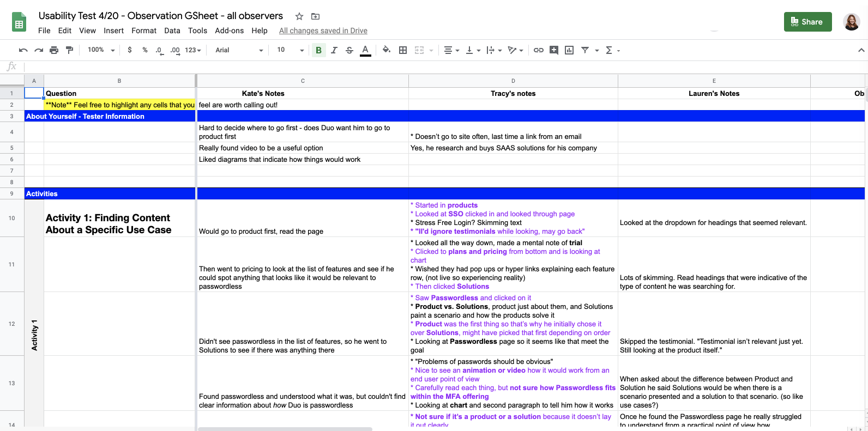The width and height of the screenshot is (868, 431).
Task: Click the document title 'Usability Test 4/20'
Action: coord(160,16)
